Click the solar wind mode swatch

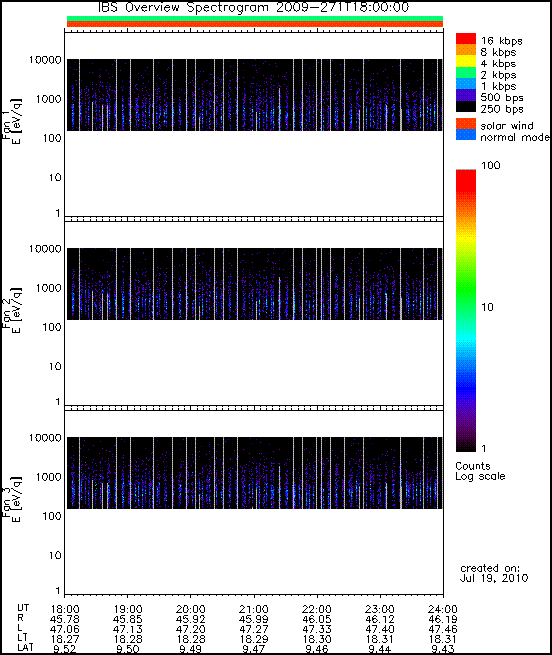click(466, 124)
